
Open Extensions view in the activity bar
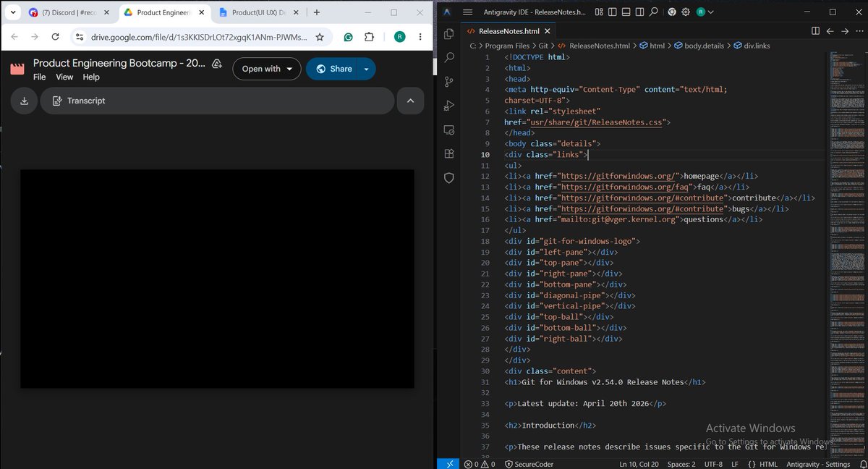[x=448, y=154]
